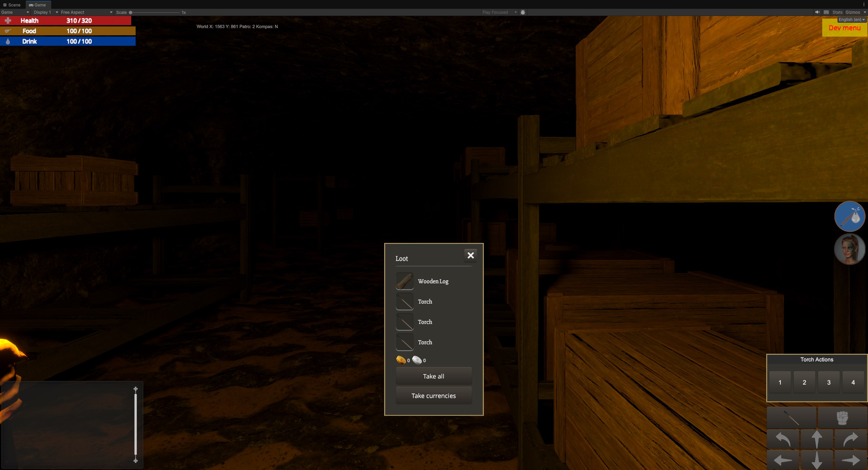Click the fist hand slot icon
Screen dimensions: 868x470
click(x=842, y=418)
